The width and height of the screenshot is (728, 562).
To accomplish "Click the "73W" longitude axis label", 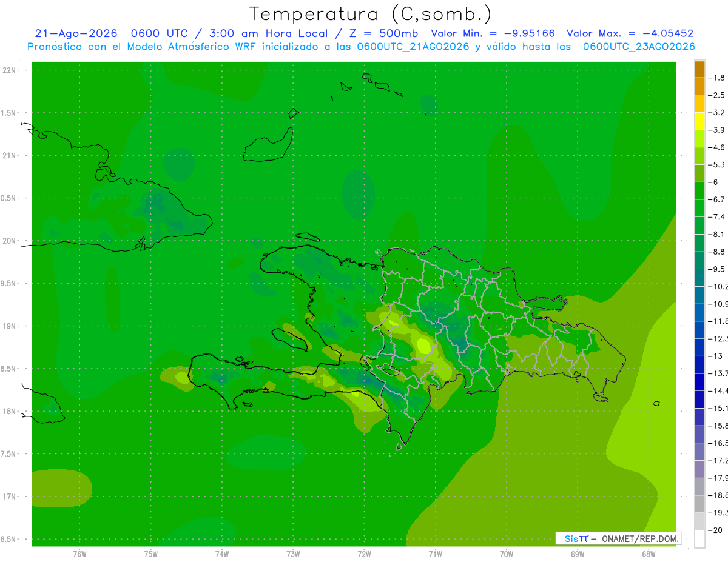I will click(x=293, y=554).
